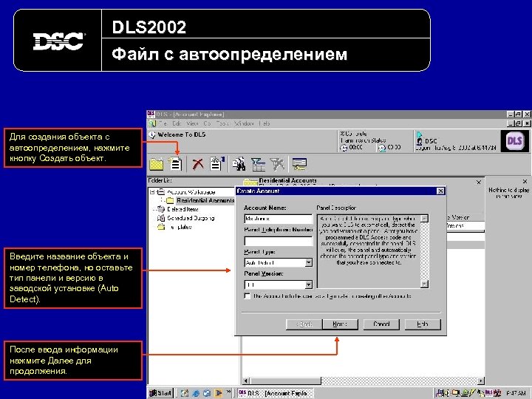Click Panel Description scrollbar down arrow
Viewport: 532px width, 399px height.
424,284
